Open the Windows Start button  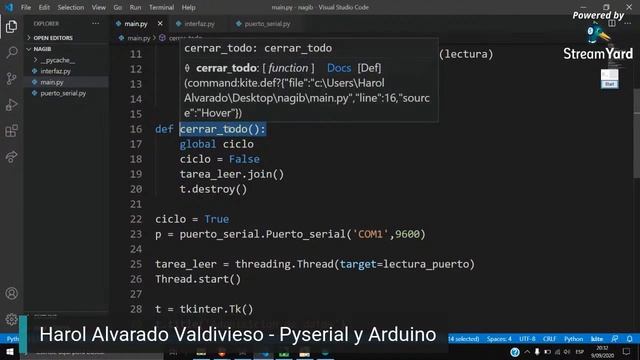pos(10,351)
